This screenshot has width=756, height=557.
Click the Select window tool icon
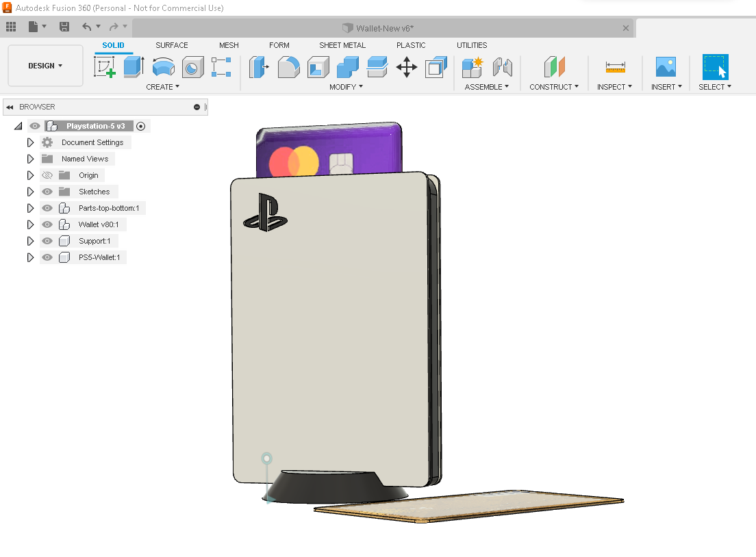pos(715,66)
